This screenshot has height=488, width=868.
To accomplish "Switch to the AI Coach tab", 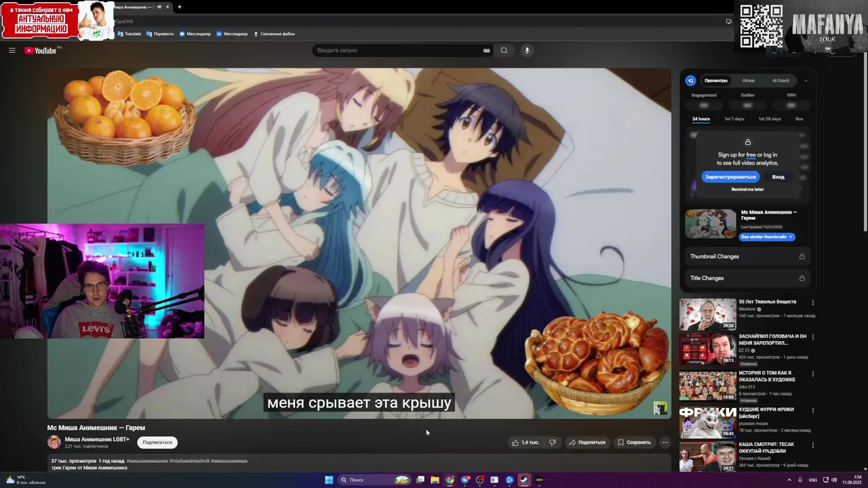I will [x=781, y=81].
